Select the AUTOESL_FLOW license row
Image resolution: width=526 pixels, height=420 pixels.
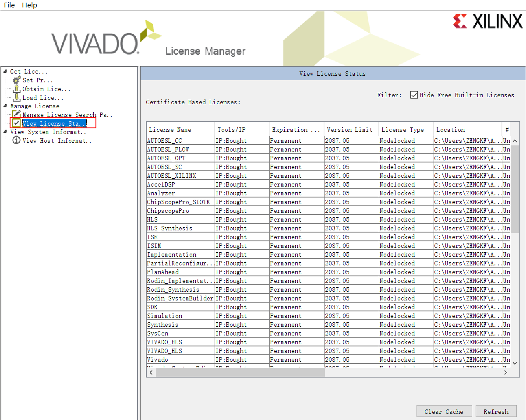coord(328,149)
